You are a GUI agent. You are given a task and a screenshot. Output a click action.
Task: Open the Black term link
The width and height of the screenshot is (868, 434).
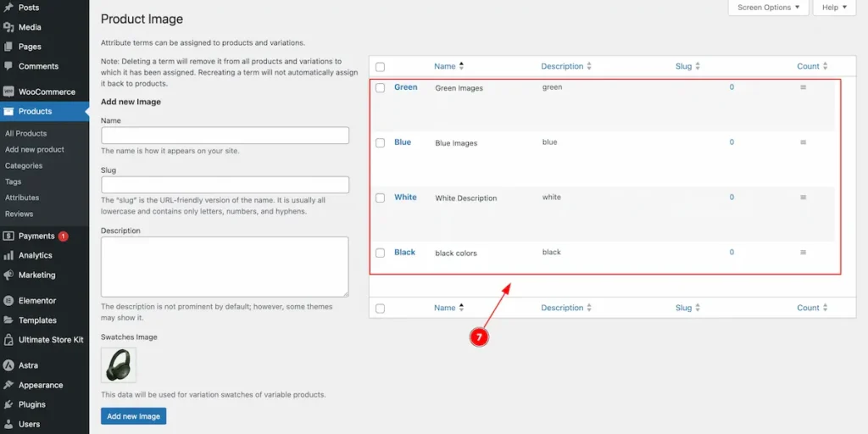point(404,252)
